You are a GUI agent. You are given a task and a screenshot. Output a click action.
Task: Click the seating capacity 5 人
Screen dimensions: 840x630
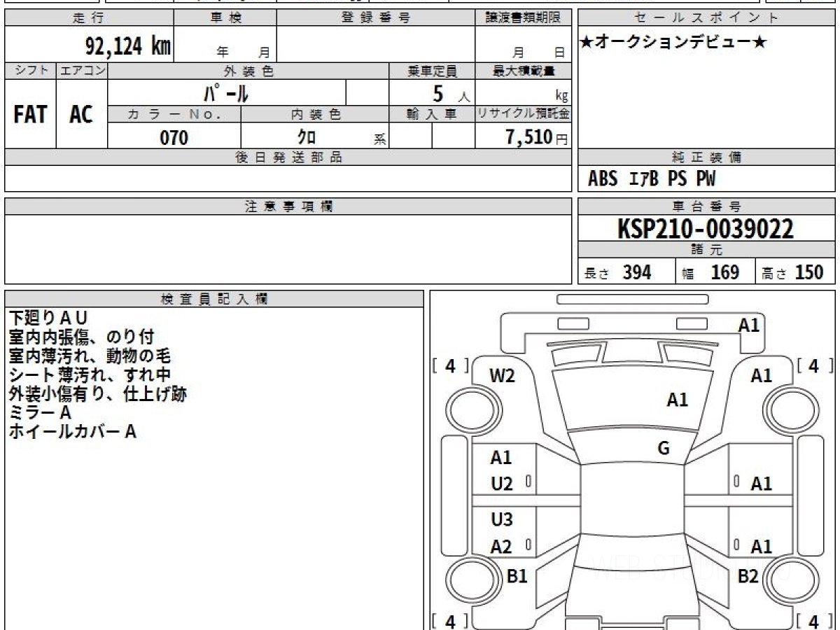(x=450, y=93)
